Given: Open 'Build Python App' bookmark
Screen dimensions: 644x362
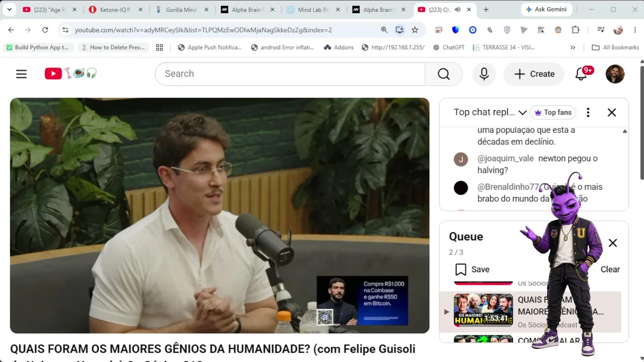Looking at the screenshot, I should (37, 47).
